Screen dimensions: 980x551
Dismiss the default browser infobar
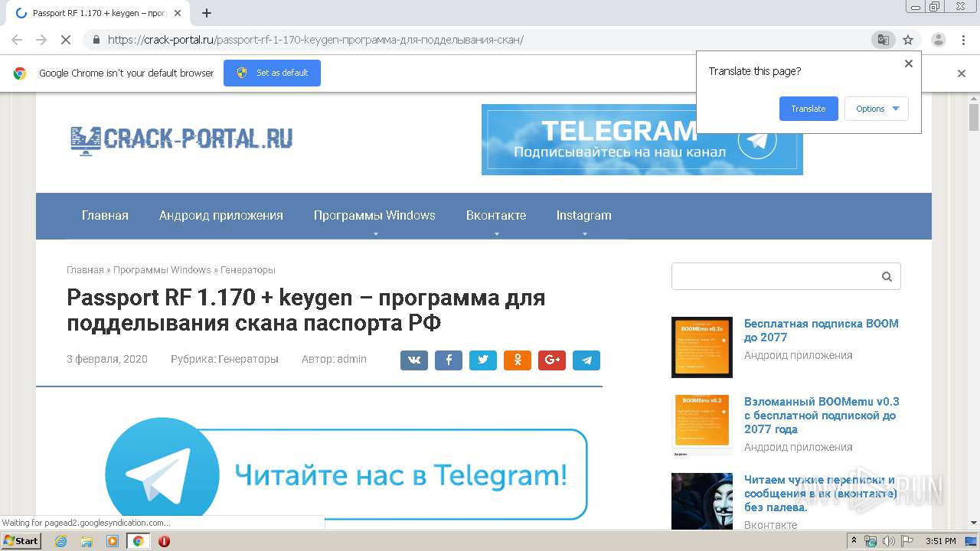point(962,73)
